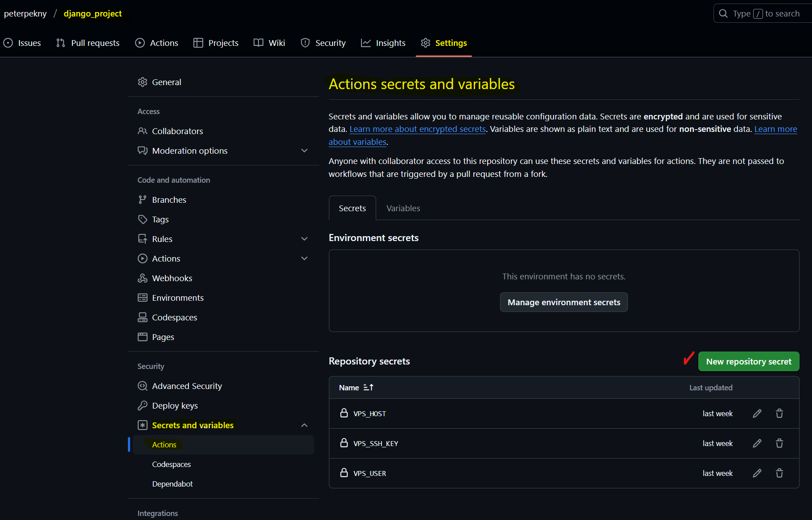Follow the 'about variables' link
Screen dimensions: 812x520
coord(357,142)
